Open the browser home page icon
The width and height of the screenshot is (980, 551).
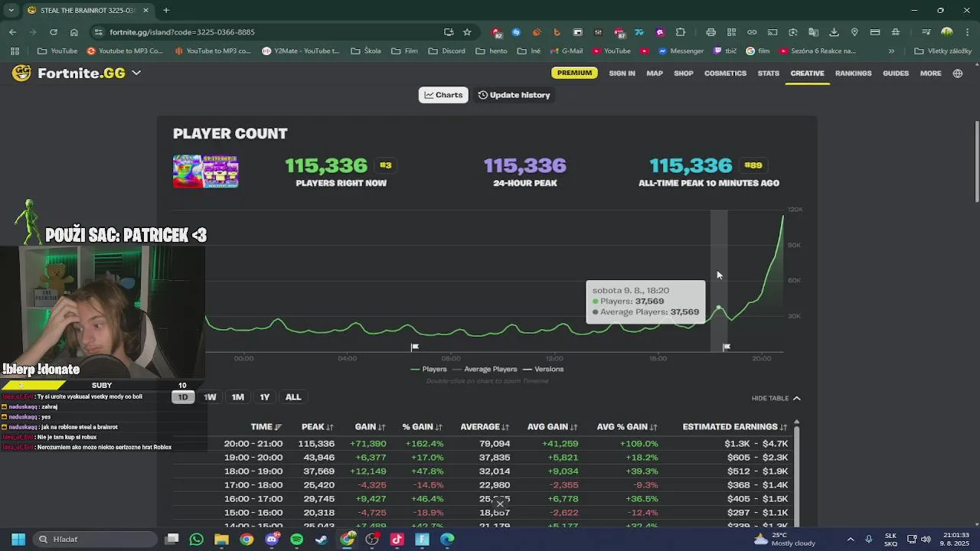tap(73, 32)
